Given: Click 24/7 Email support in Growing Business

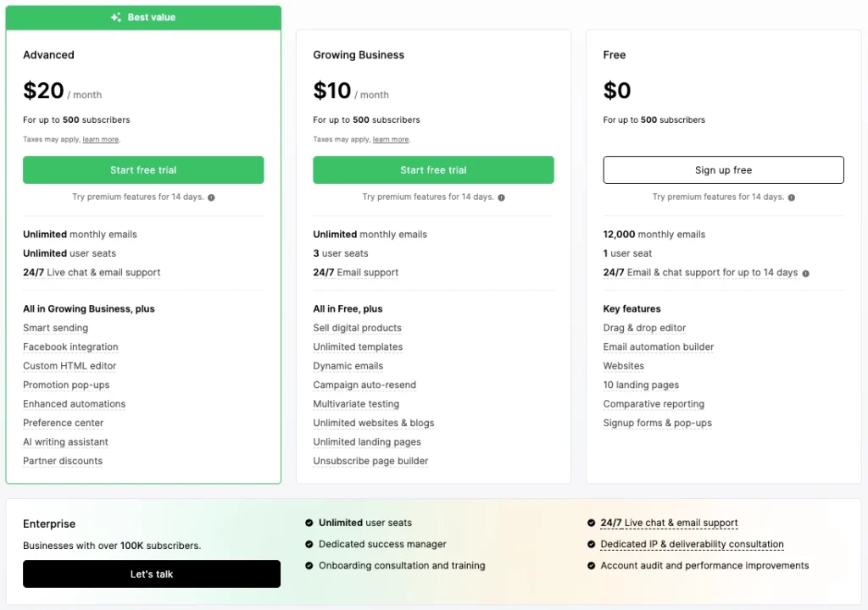Looking at the screenshot, I should (x=355, y=272).
